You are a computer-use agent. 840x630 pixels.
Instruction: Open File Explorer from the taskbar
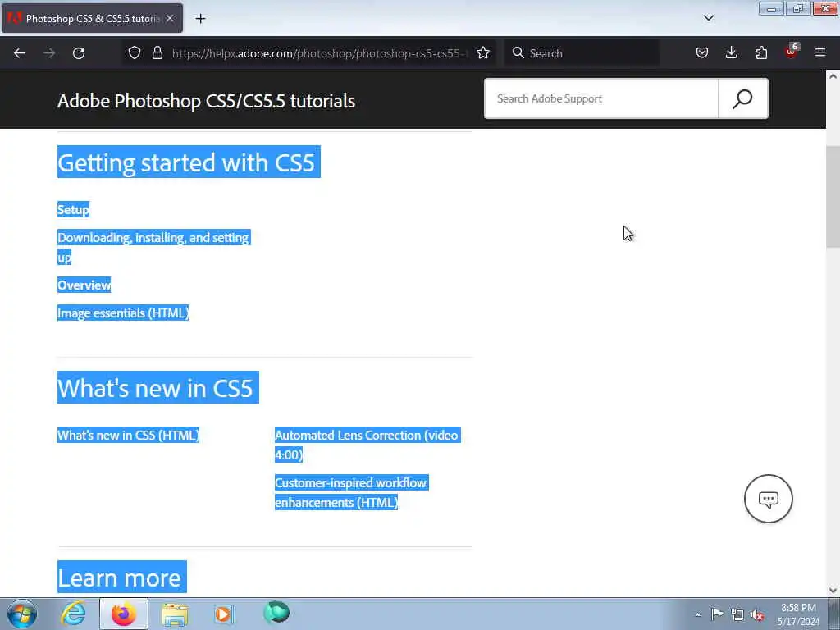click(175, 614)
